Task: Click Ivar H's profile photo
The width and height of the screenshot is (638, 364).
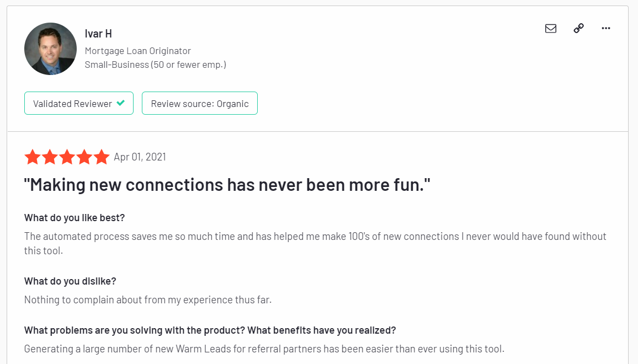Action: click(50, 49)
